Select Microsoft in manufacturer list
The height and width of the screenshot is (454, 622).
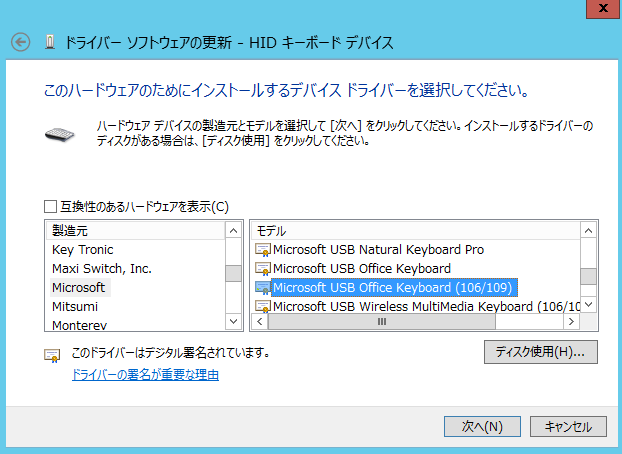click(x=79, y=287)
